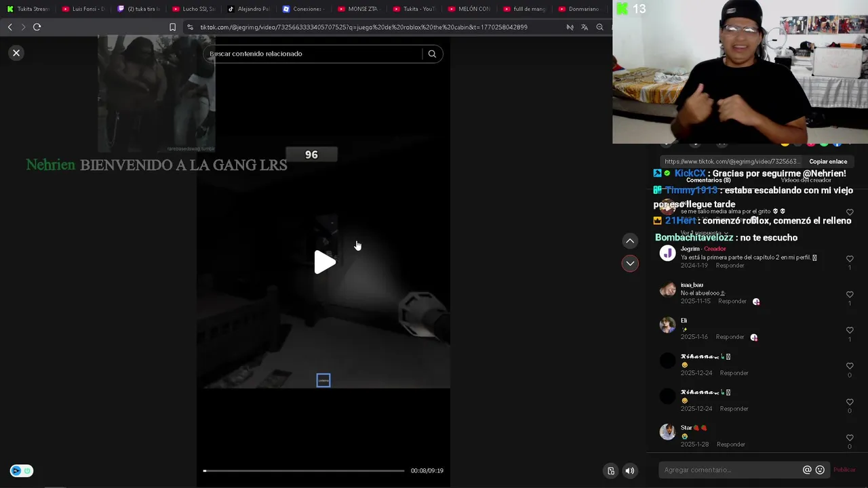Switch to Comentarios (8) tab
The width and height of the screenshot is (868, 488).
tap(708, 180)
